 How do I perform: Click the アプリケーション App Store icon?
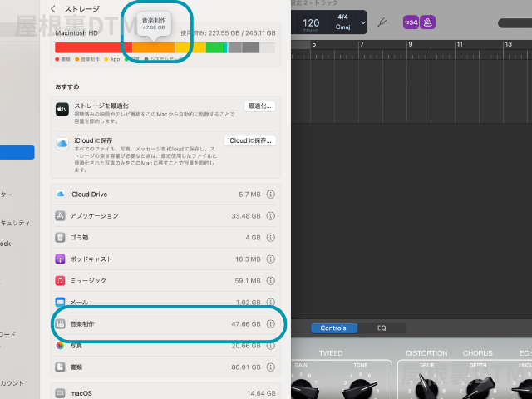point(60,216)
